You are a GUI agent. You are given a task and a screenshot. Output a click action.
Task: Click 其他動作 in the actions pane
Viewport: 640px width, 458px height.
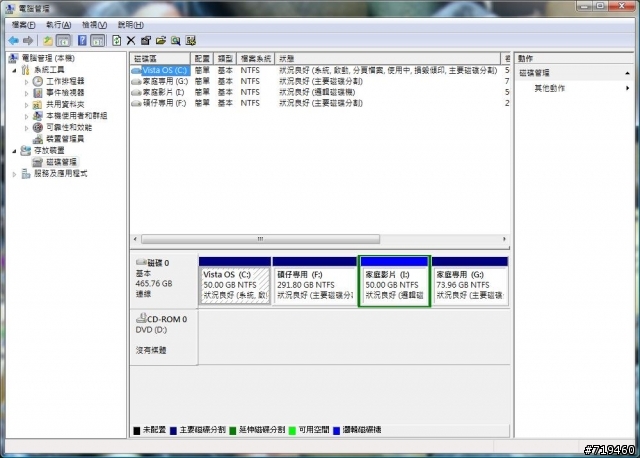coord(549,88)
